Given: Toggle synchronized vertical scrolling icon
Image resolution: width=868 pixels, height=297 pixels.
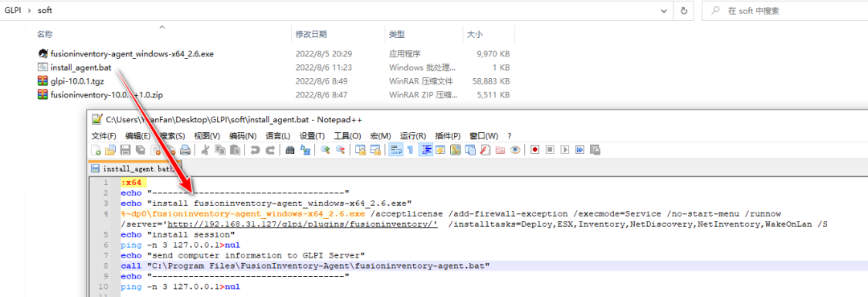Looking at the screenshot, I should tap(360, 150).
